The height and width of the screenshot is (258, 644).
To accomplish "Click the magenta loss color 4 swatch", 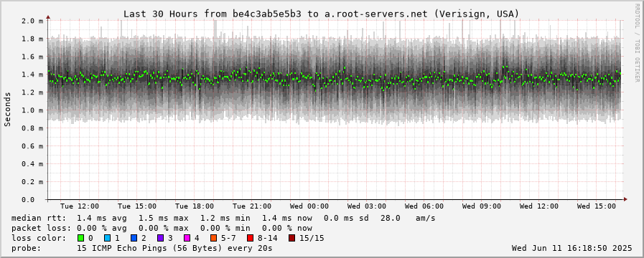I will click(x=187, y=238).
